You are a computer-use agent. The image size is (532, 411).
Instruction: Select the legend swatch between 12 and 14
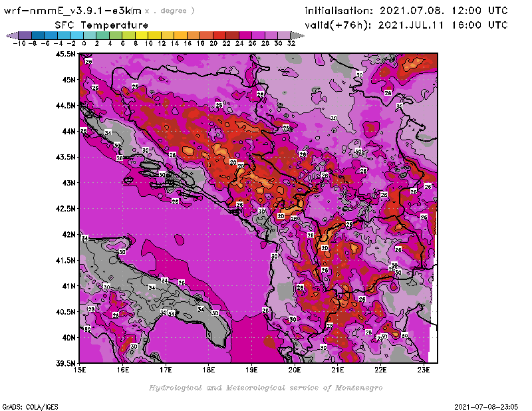(168, 35)
